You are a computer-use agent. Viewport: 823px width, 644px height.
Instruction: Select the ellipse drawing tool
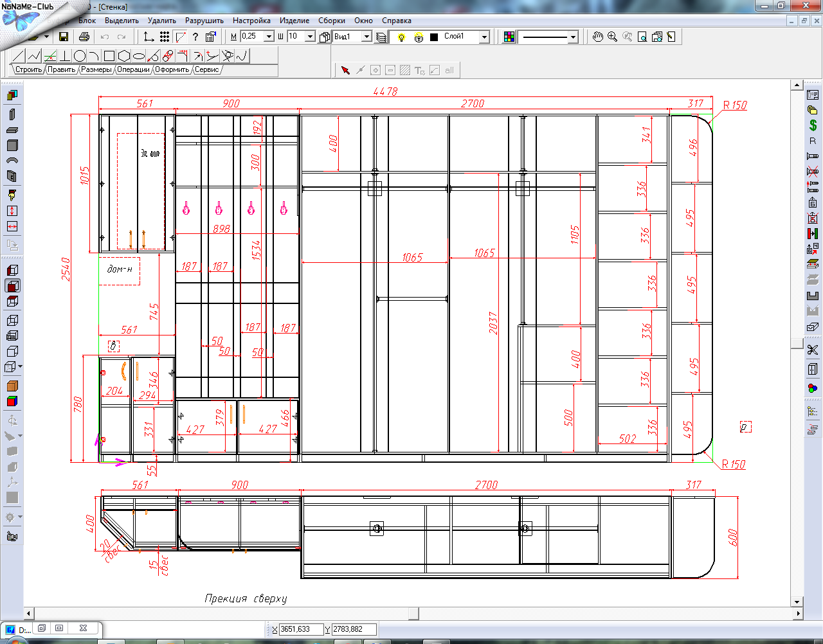[x=139, y=56]
